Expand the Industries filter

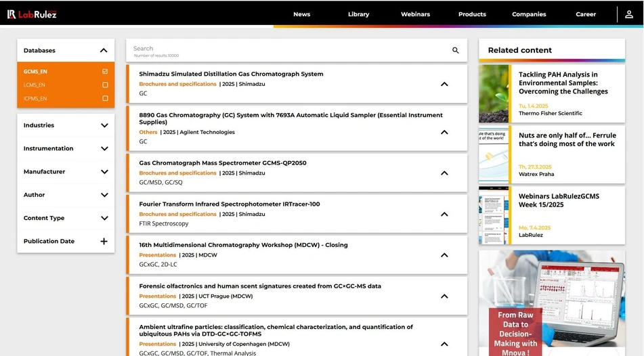[x=104, y=125]
